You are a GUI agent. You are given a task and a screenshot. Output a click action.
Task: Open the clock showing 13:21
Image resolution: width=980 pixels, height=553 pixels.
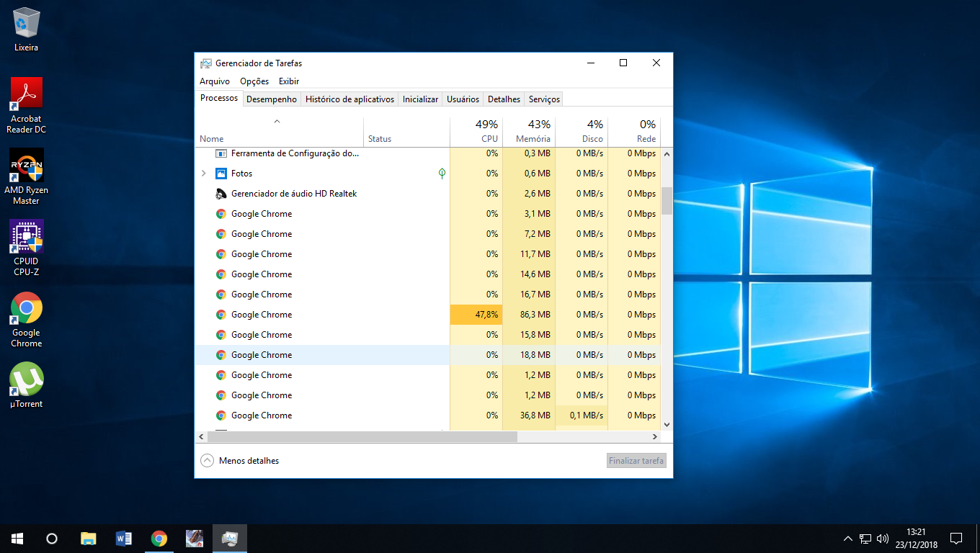(x=916, y=538)
